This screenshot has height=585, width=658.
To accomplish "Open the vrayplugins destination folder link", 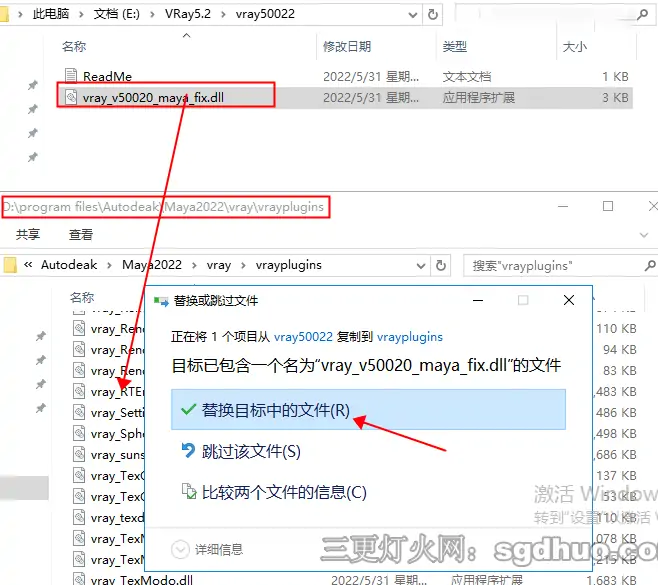I will 410,337.
